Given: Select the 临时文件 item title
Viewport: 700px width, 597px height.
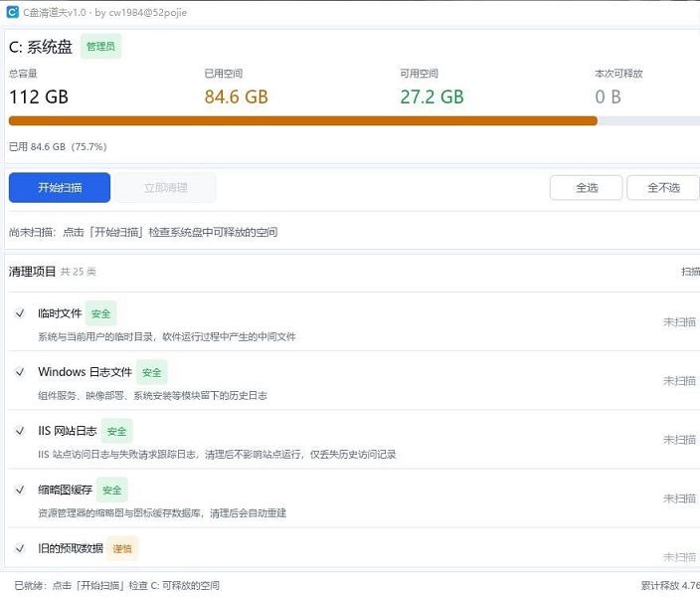Looking at the screenshot, I should pos(60,313).
